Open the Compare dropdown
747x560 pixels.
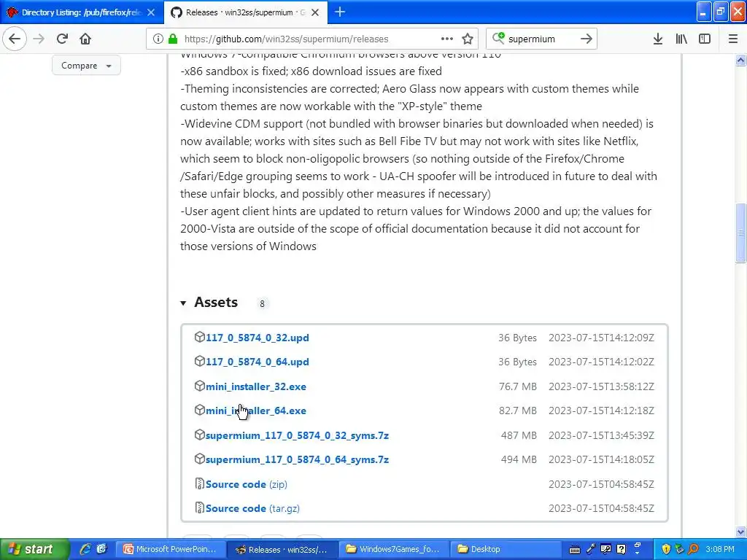86,65
